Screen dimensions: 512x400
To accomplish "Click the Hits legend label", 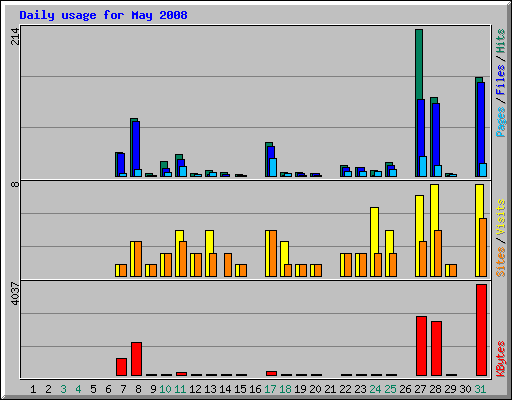I will (500, 41).
